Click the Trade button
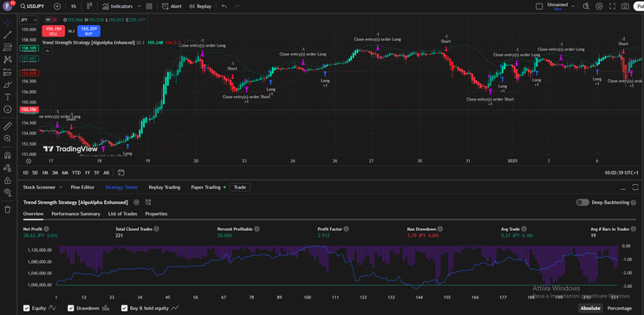 [x=240, y=187]
